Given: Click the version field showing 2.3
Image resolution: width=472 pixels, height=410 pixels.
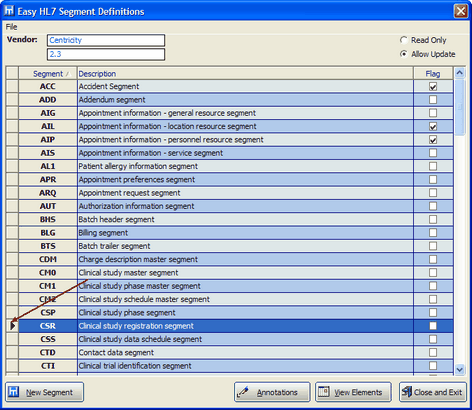Looking at the screenshot, I should click(x=106, y=54).
